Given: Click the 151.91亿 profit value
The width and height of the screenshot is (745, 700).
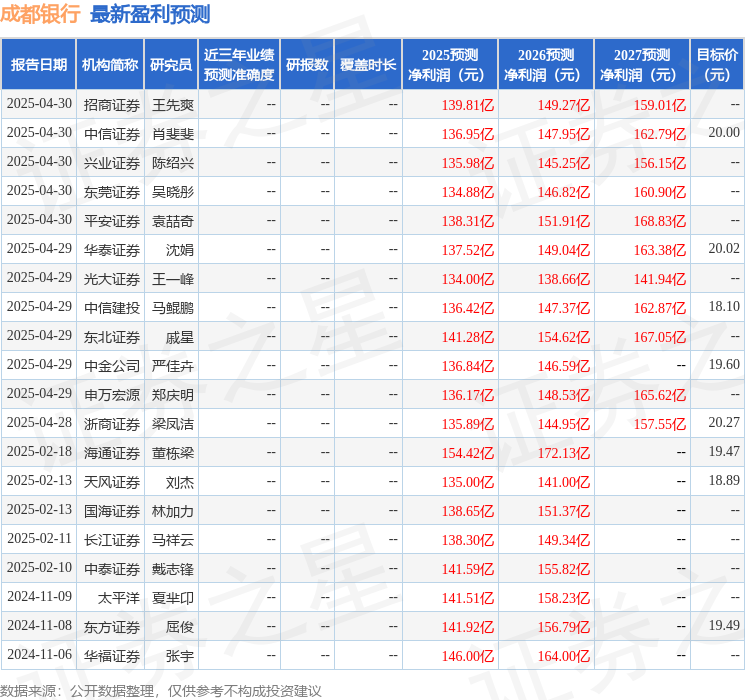Looking at the screenshot, I should tap(564, 221).
